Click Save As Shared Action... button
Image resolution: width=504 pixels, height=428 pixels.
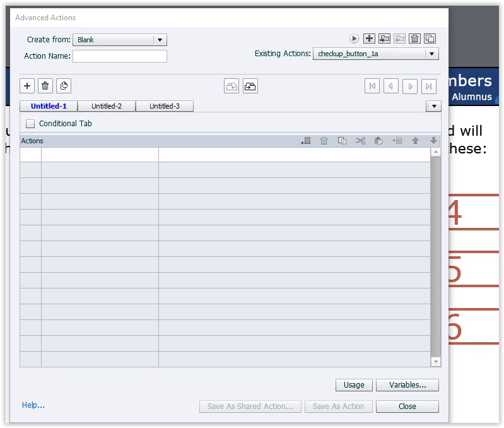point(250,407)
